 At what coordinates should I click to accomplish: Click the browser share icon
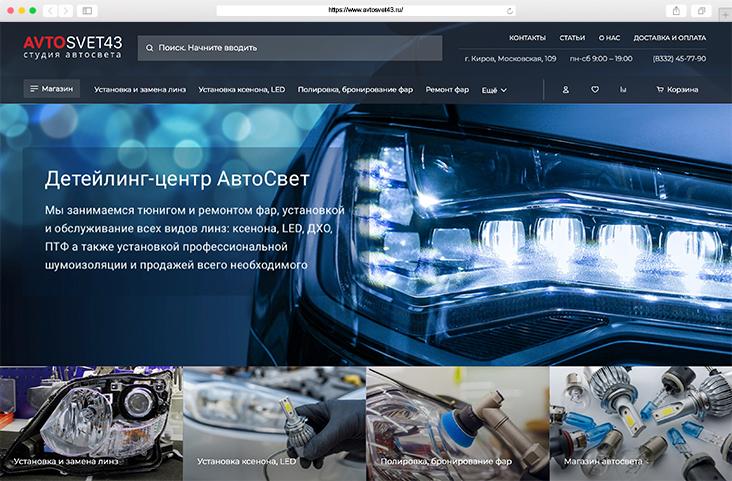(x=676, y=10)
